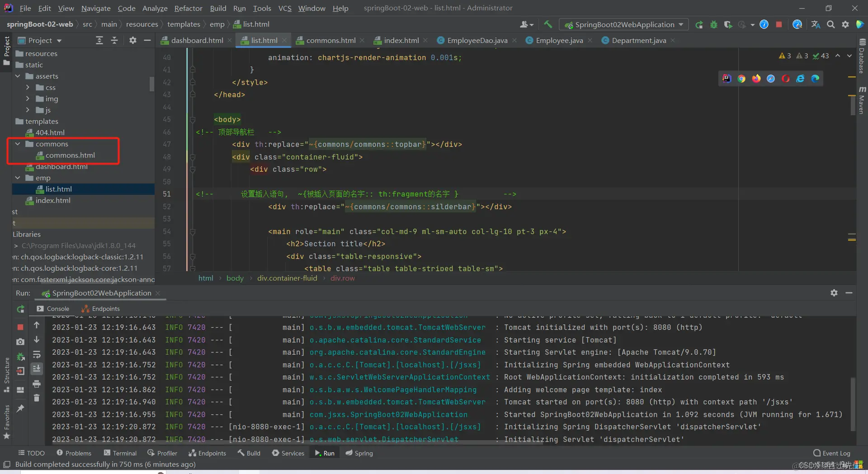Select Endpoints tab in Run panel
Viewport: 868px width, 474px height.
pyautogui.click(x=100, y=309)
